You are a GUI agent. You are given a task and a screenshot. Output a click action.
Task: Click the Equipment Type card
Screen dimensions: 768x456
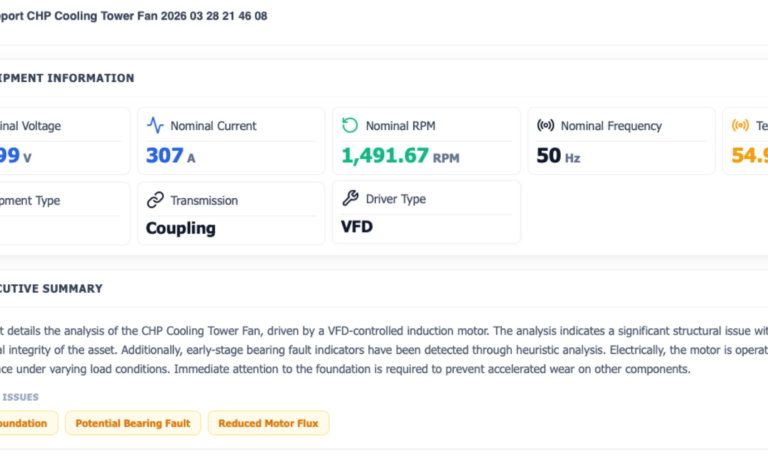click(65, 214)
